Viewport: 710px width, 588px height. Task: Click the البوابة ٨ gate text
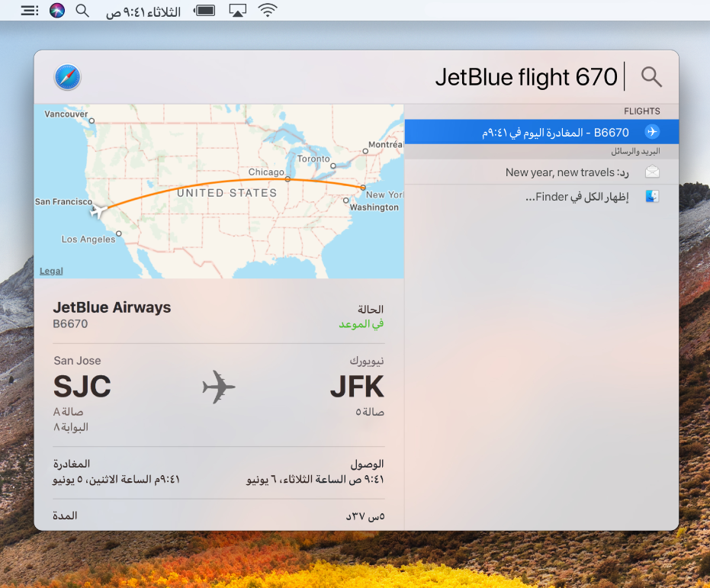71,427
